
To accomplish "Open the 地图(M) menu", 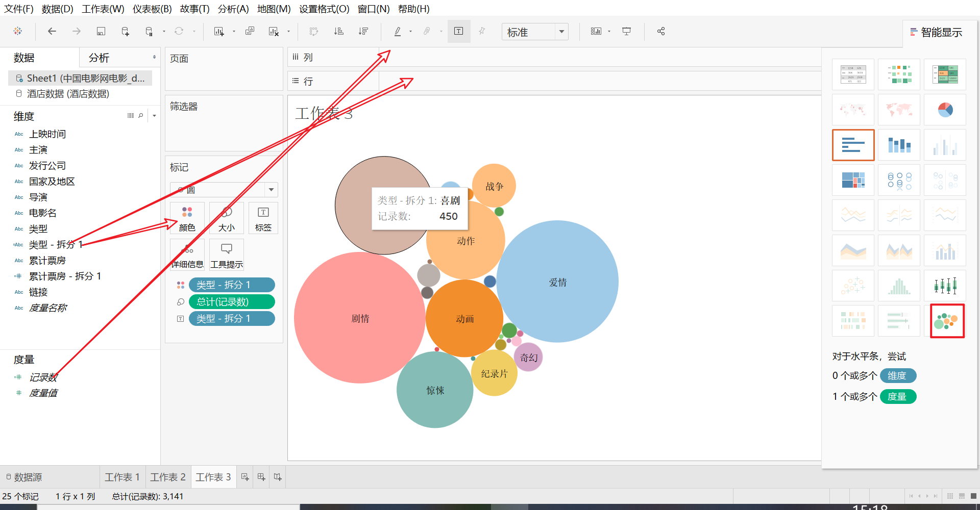I will tap(274, 9).
